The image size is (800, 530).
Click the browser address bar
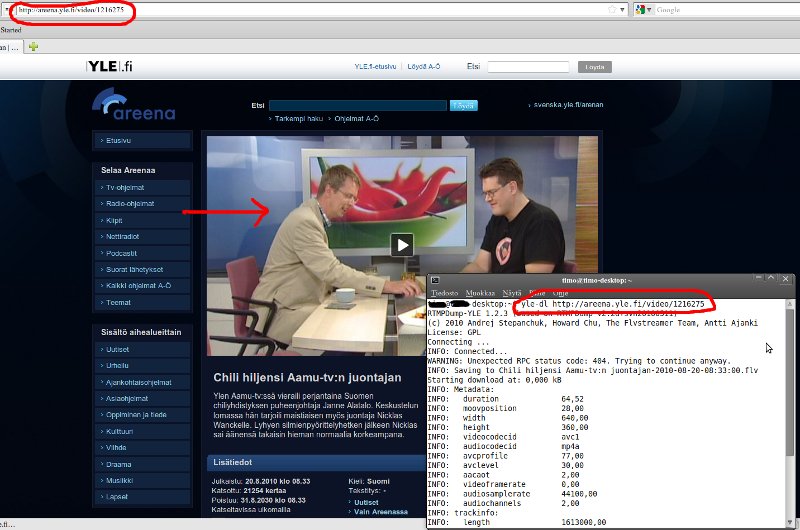311,10
